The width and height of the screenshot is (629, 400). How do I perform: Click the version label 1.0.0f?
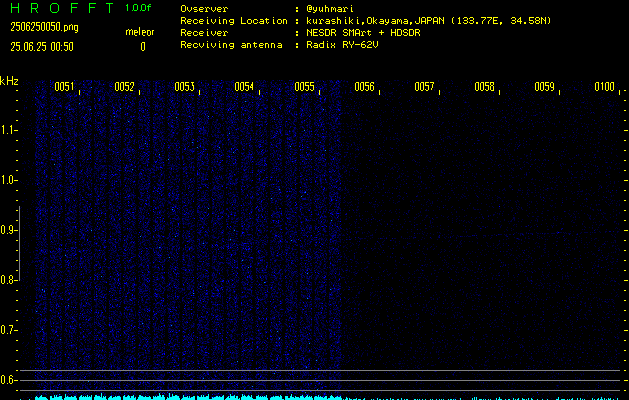pos(138,8)
